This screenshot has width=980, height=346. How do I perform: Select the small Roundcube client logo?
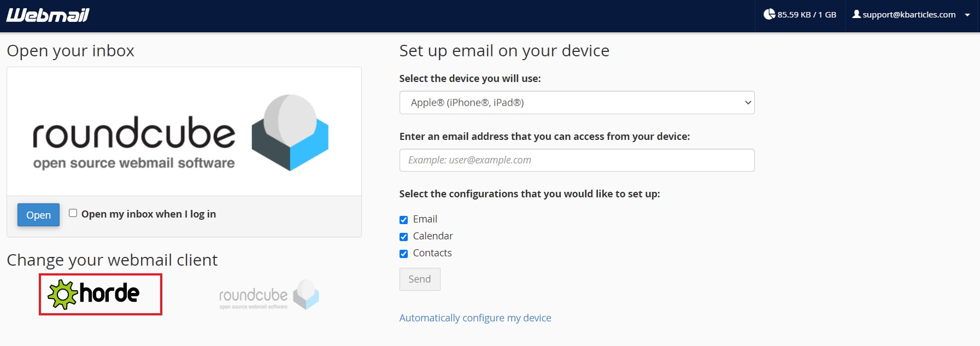click(269, 295)
